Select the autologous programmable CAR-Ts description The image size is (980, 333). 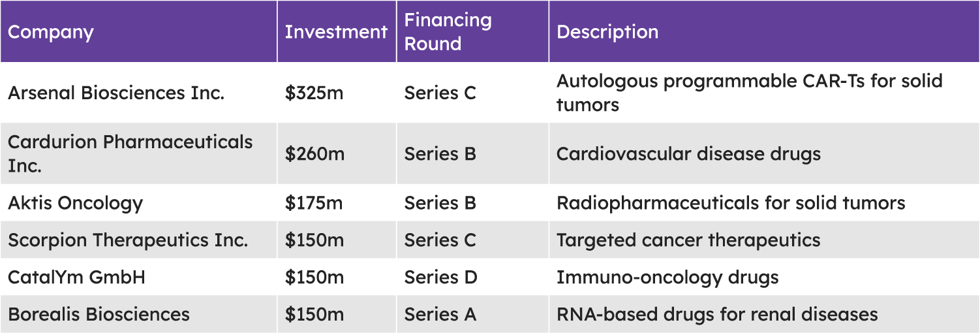click(x=749, y=93)
